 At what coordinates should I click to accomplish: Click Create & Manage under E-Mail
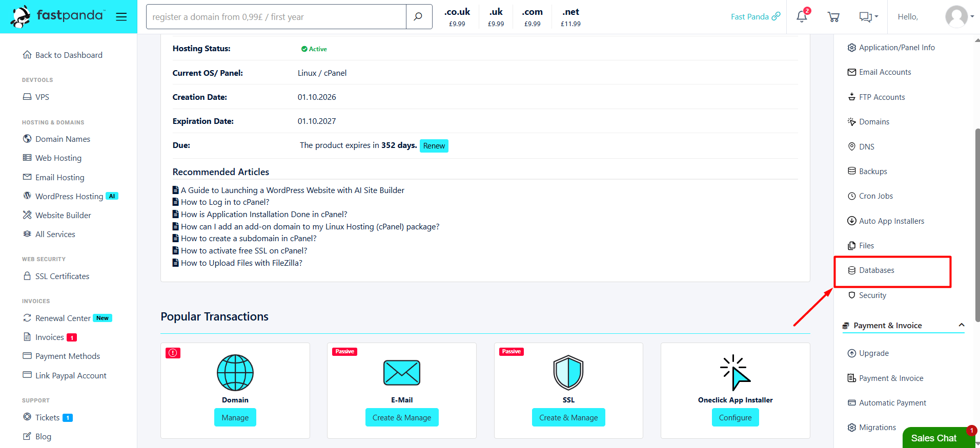pyautogui.click(x=402, y=417)
